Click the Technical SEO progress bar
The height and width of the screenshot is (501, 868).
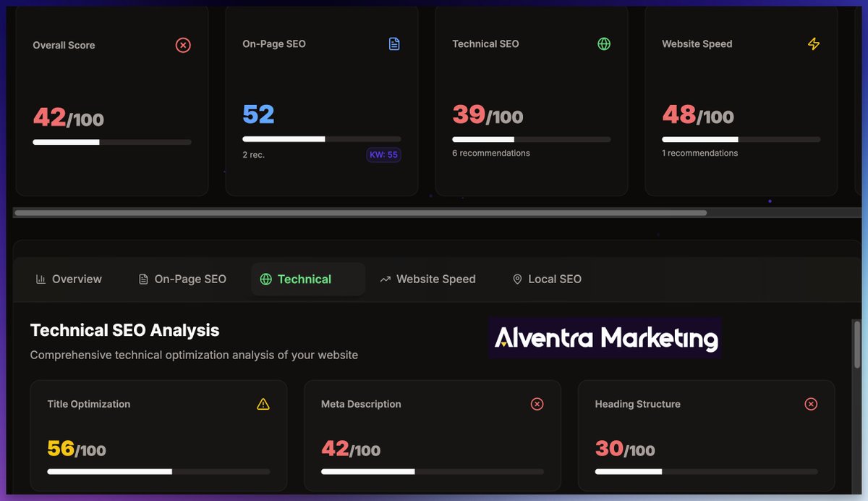(x=532, y=139)
